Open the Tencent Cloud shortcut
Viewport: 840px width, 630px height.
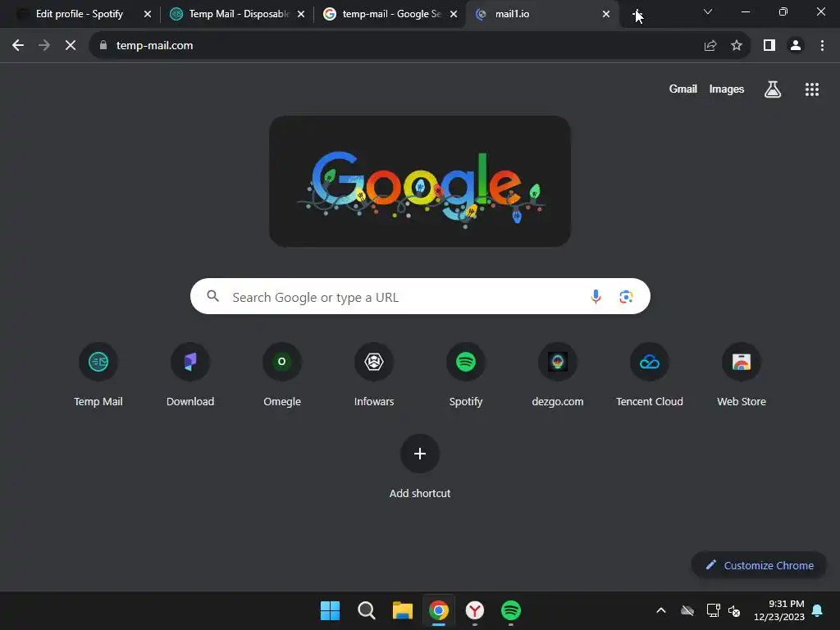click(x=650, y=375)
